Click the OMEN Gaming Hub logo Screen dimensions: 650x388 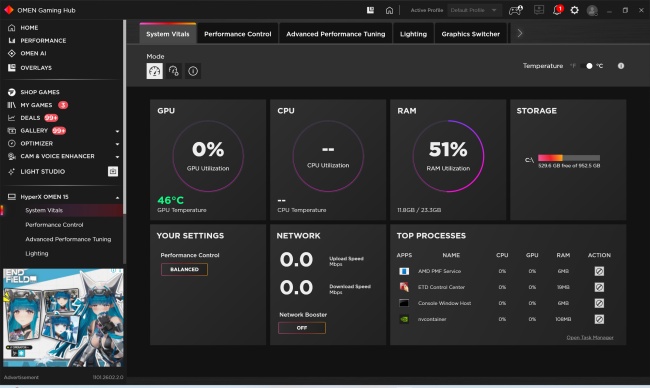click(x=9, y=10)
